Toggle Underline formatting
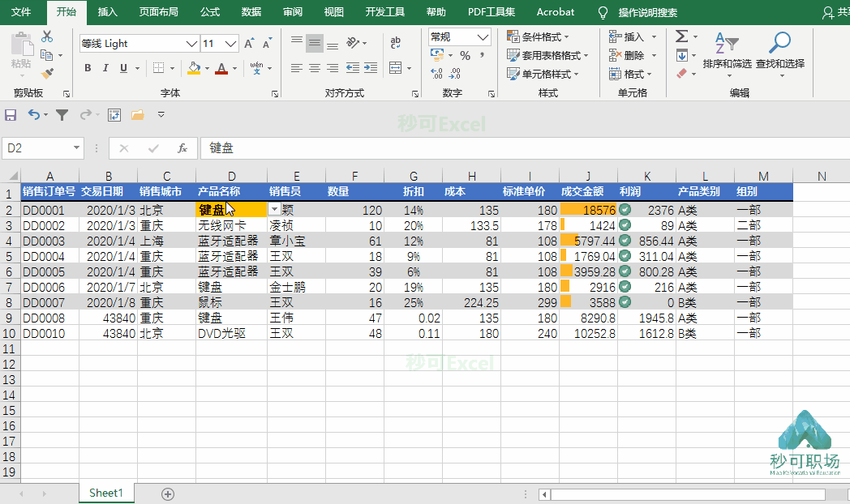 (123, 68)
